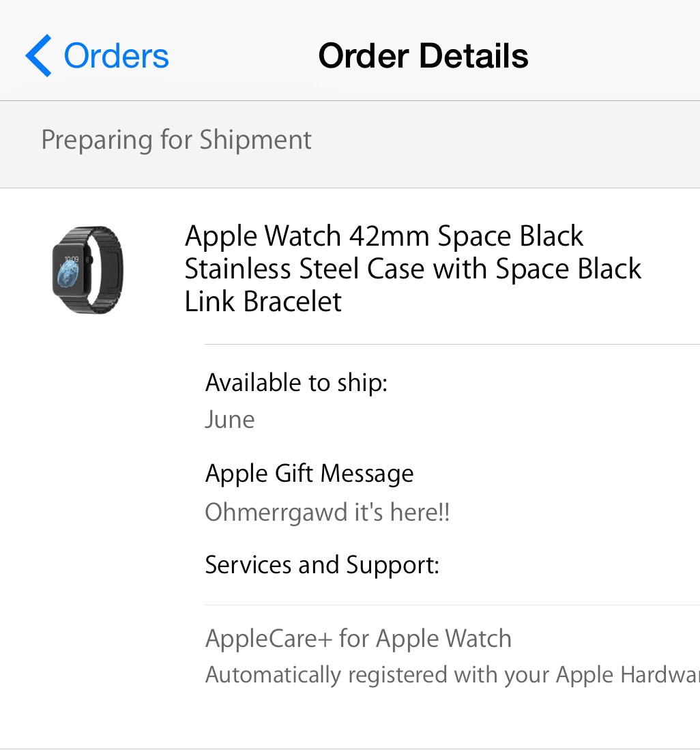Viewport: 700px width, 750px height.
Task: Tap the link bracelet band in image
Action: click(x=108, y=270)
